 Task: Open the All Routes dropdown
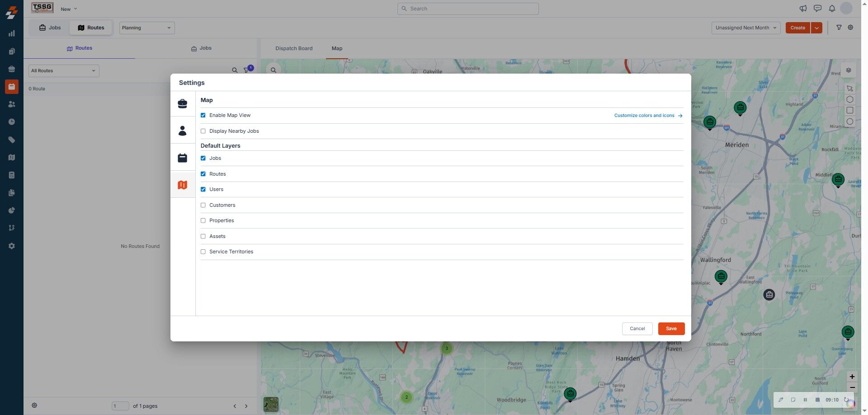coord(64,71)
